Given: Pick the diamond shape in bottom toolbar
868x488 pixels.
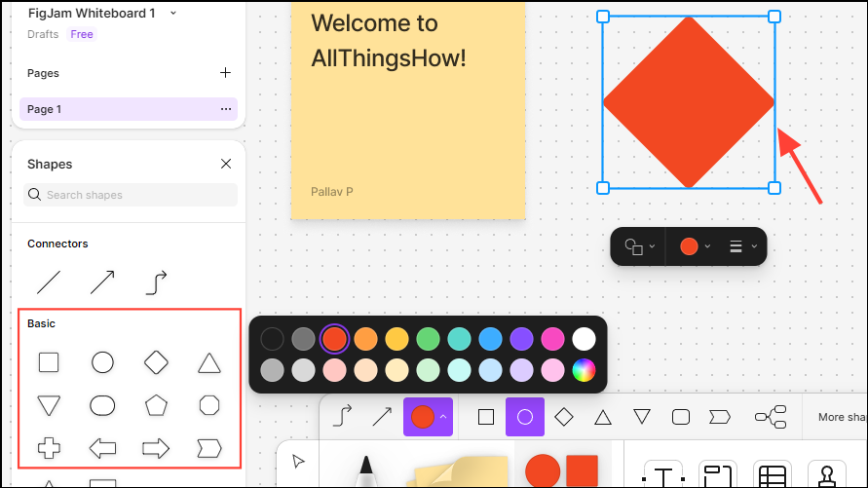Looking at the screenshot, I should tap(564, 417).
